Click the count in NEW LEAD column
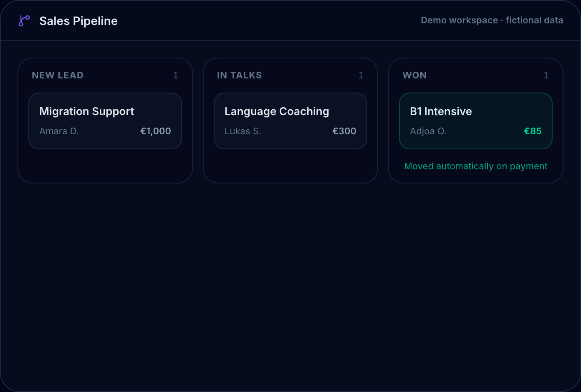The width and height of the screenshot is (581, 392). pyautogui.click(x=176, y=75)
